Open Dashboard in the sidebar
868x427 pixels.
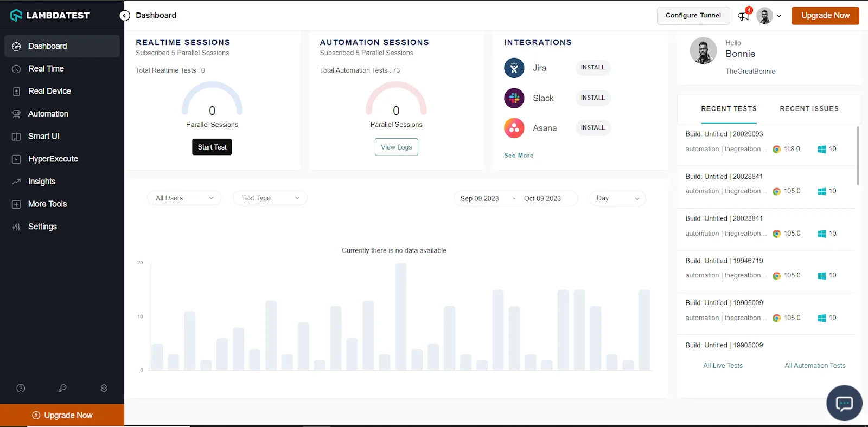pyautogui.click(x=62, y=46)
